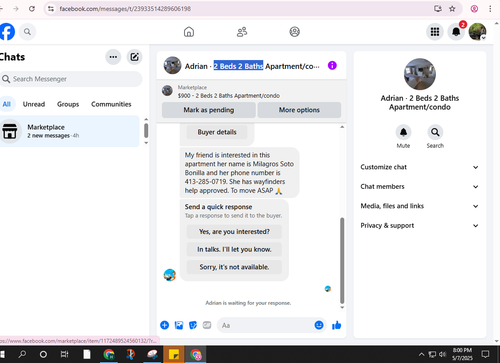Click the taskbar clock showing 8:00 PM
The width and height of the screenshot is (500, 363).
(462, 354)
